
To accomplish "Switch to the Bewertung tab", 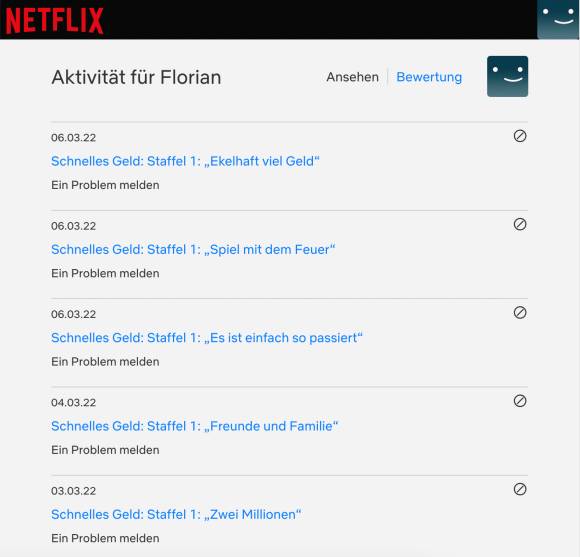I will pos(429,77).
